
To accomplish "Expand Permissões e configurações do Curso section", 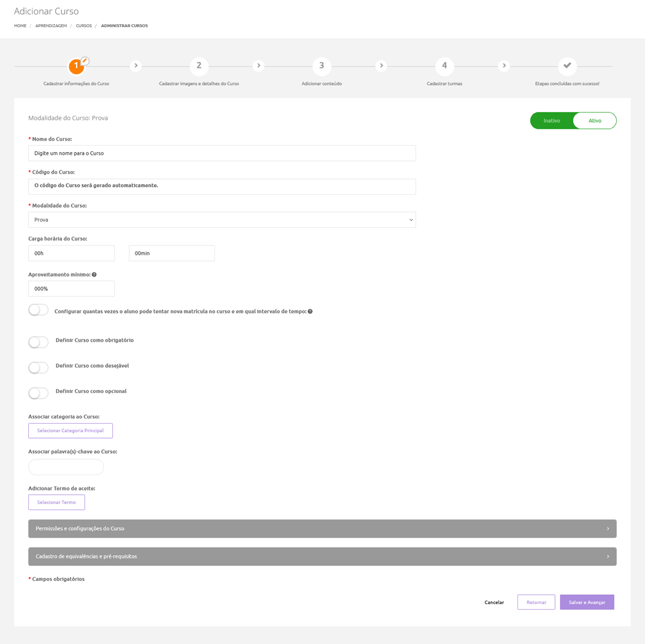I will click(x=322, y=529).
